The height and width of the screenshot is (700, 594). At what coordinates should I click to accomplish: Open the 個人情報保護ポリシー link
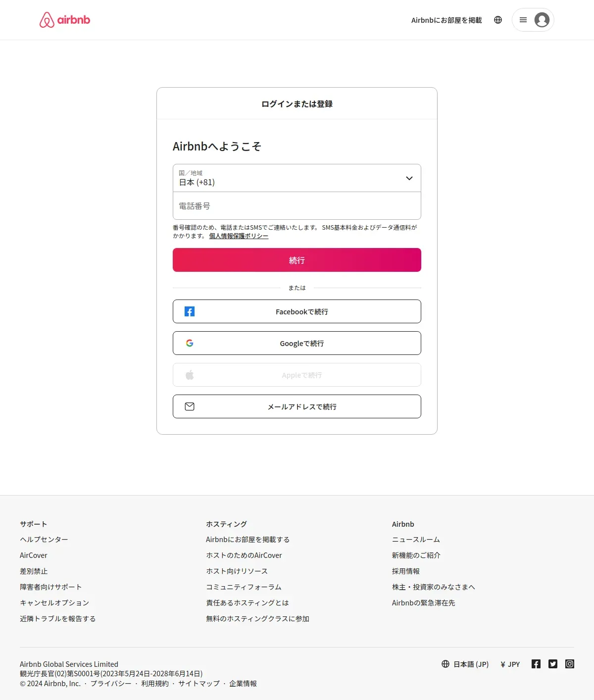point(239,236)
